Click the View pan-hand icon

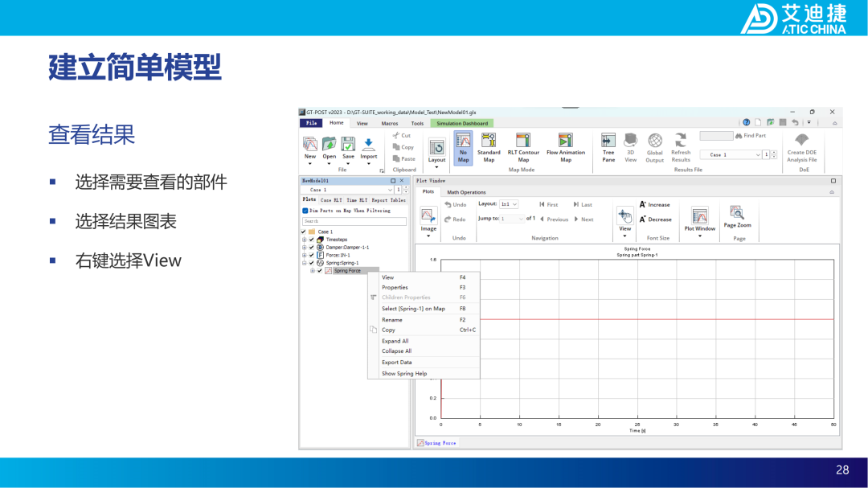625,215
